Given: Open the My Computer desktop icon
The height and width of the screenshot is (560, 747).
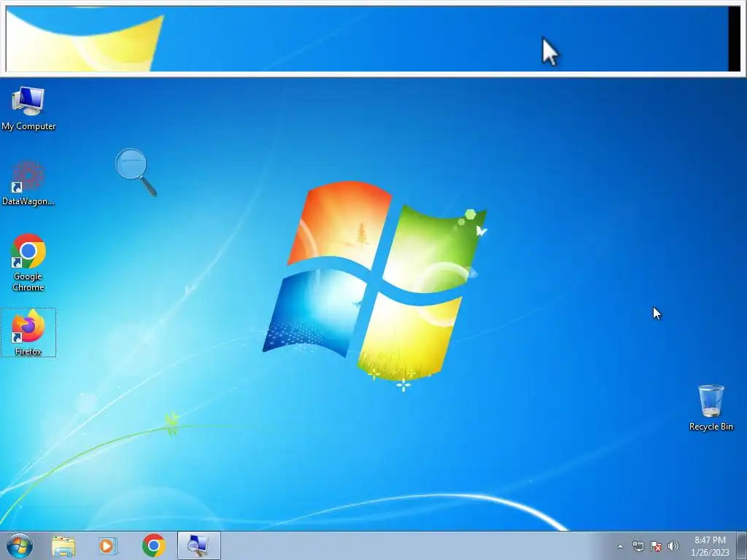Looking at the screenshot, I should (28, 108).
